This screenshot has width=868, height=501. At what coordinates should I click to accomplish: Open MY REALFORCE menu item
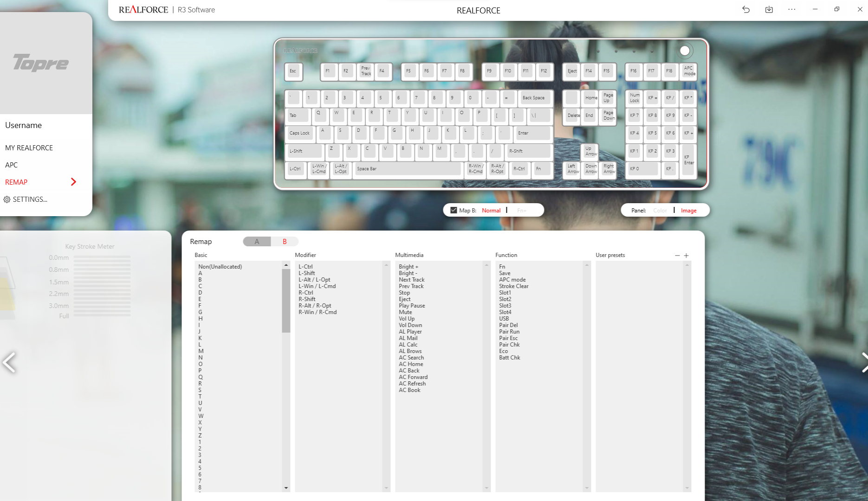[x=29, y=148]
